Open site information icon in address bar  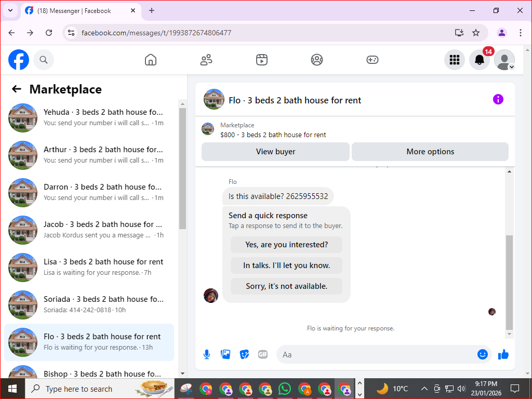tap(71, 33)
